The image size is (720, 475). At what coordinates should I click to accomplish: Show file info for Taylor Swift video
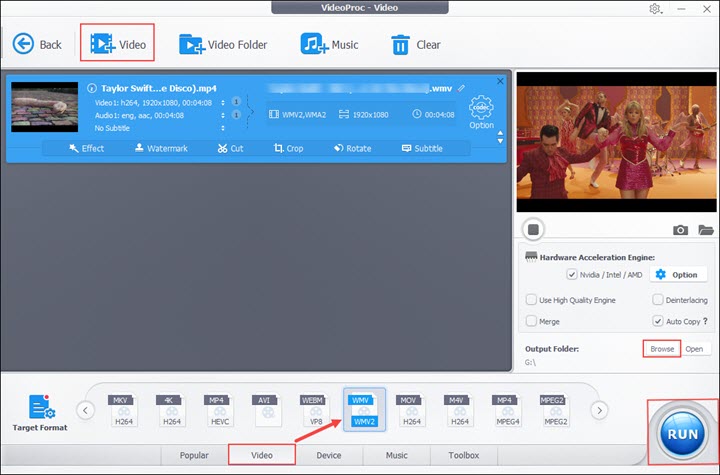tap(92, 88)
